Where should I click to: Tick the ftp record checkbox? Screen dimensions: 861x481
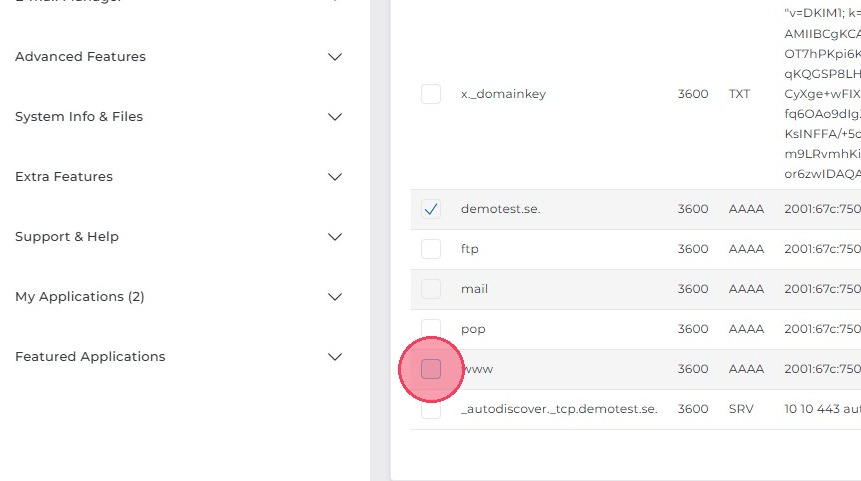431,249
